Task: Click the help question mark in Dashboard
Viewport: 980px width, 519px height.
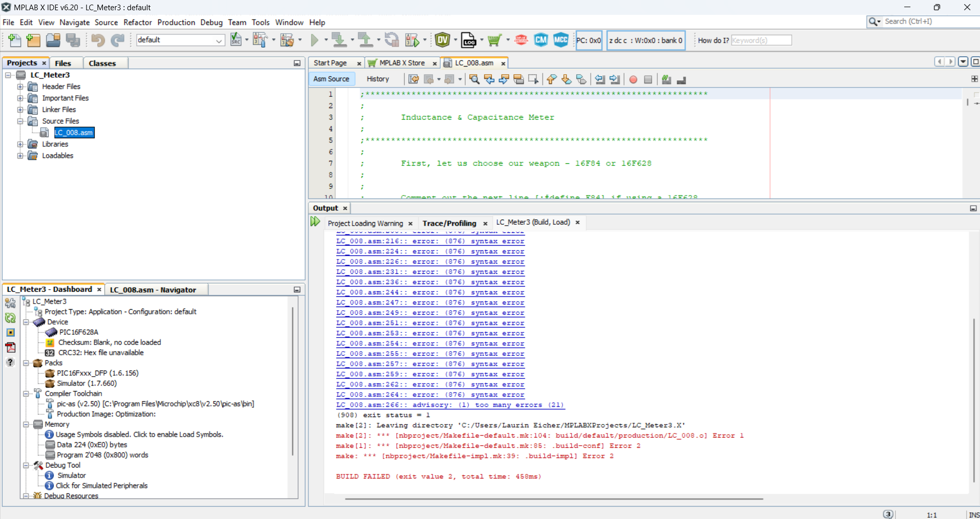Action: 10,362
